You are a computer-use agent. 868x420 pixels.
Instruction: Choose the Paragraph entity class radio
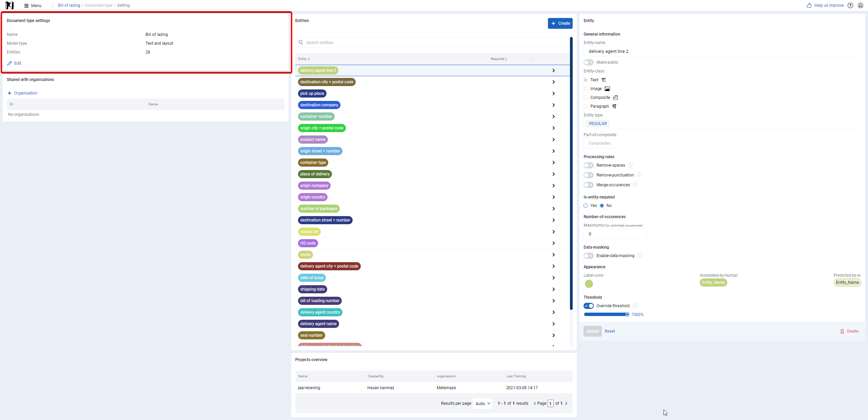point(586,106)
